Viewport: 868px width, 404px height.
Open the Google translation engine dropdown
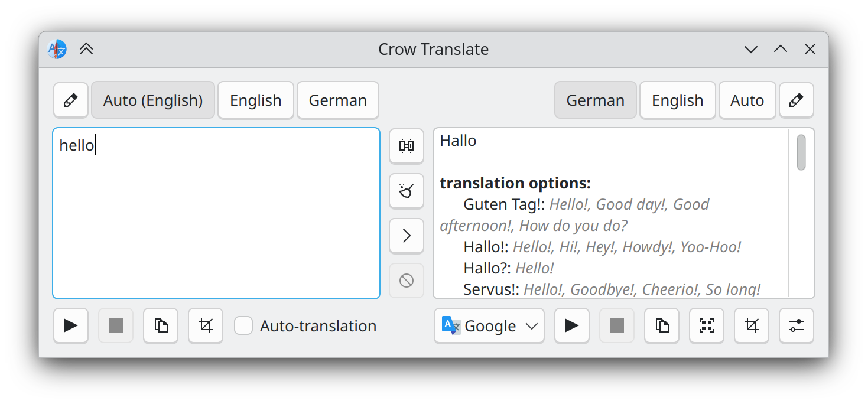click(x=490, y=325)
